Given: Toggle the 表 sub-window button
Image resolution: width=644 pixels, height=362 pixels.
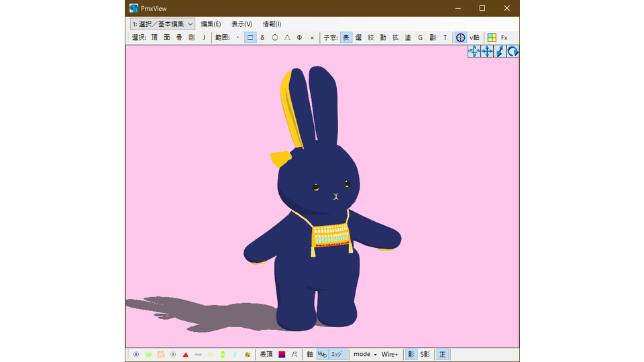Looking at the screenshot, I should coord(346,38).
